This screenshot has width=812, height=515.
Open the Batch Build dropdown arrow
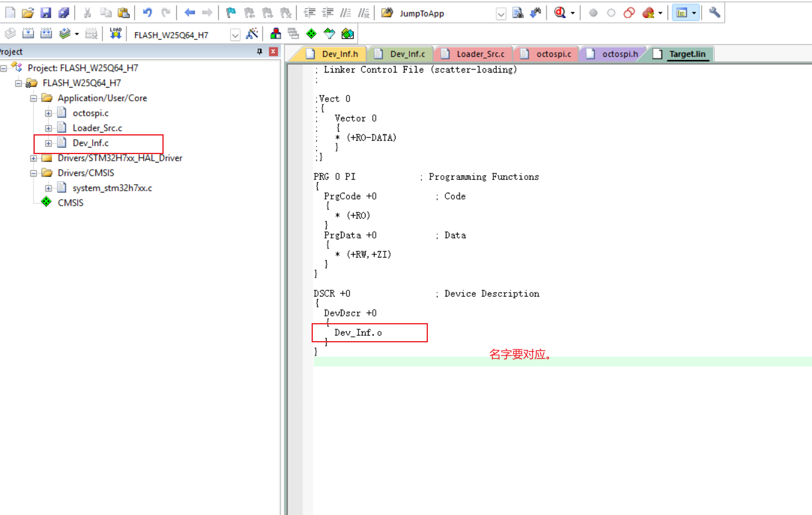pyautogui.click(x=77, y=34)
